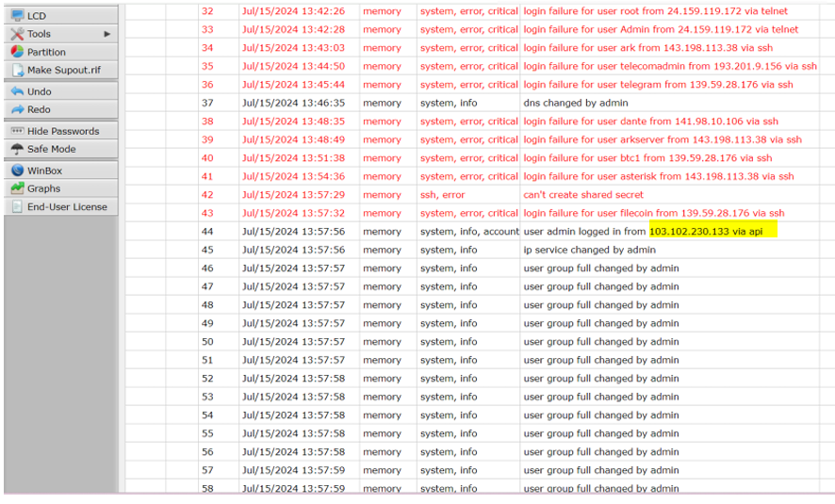Click the 'can't create shared secret' message

click(x=583, y=194)
